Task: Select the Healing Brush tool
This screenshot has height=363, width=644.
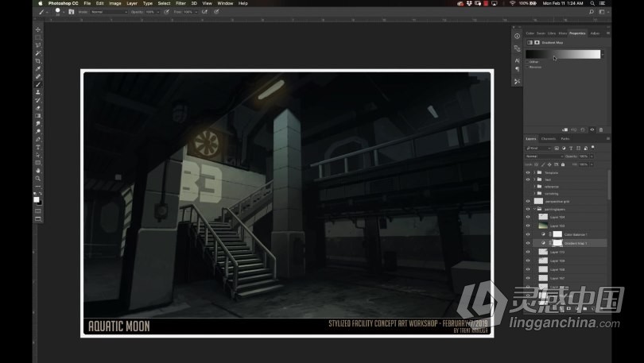Action: pyautogui.click(x=38, y=76)
